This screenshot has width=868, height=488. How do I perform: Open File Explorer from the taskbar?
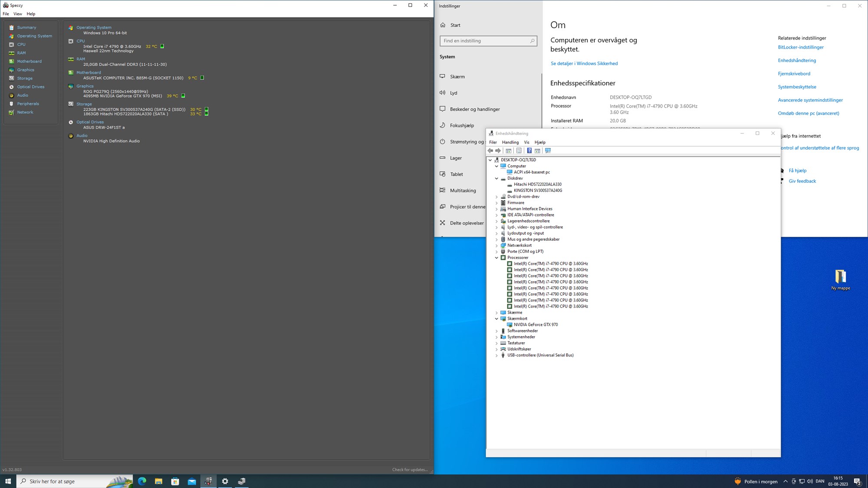158,481
